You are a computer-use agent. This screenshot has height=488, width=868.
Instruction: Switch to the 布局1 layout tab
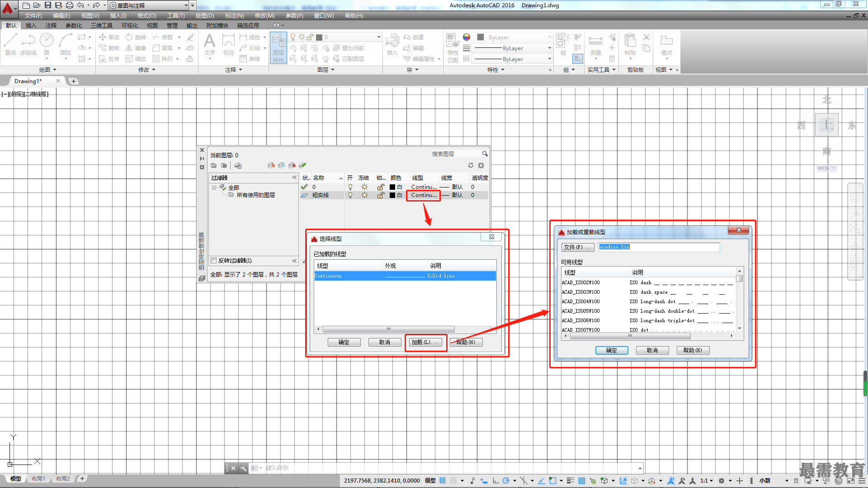click(38, 479)
